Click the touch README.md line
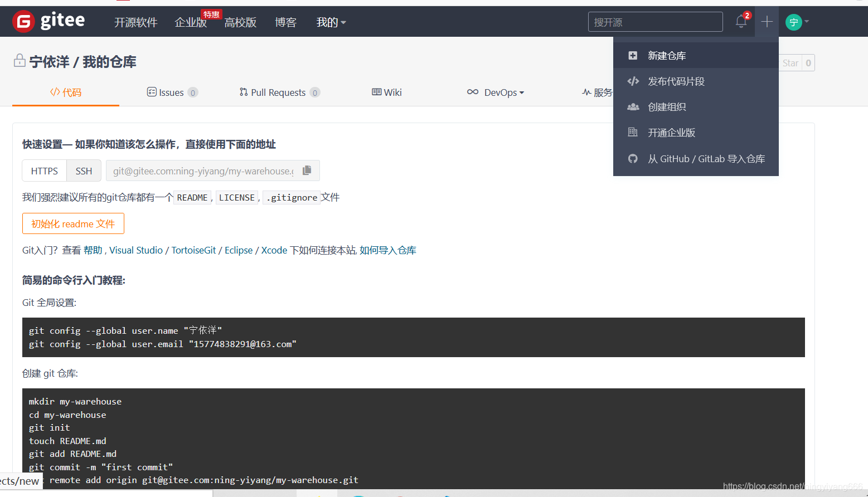This screenshot has width=868, height=497. tap(67, 441)
